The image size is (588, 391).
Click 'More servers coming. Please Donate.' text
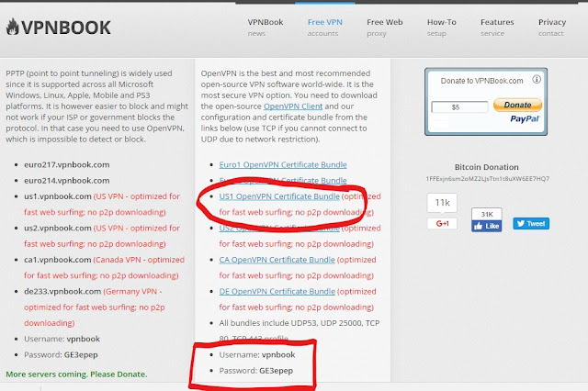click(76, 374)
